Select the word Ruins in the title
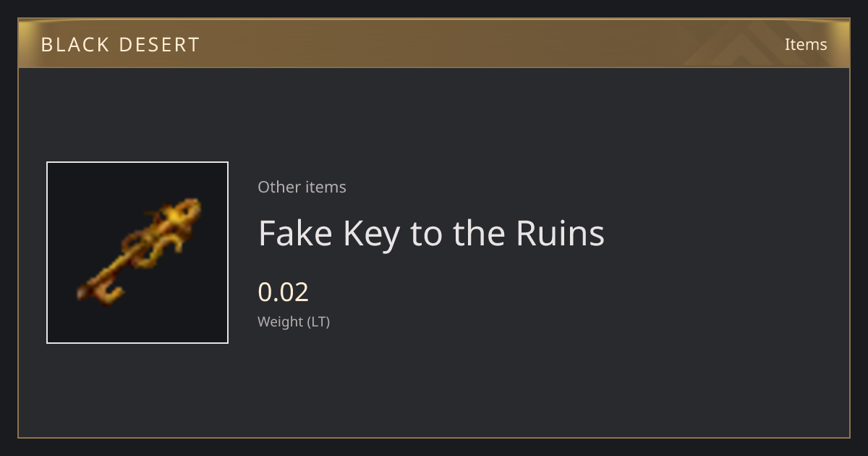Image resolution: width=868 pixels, height=456 pixels. coord(560,233)
